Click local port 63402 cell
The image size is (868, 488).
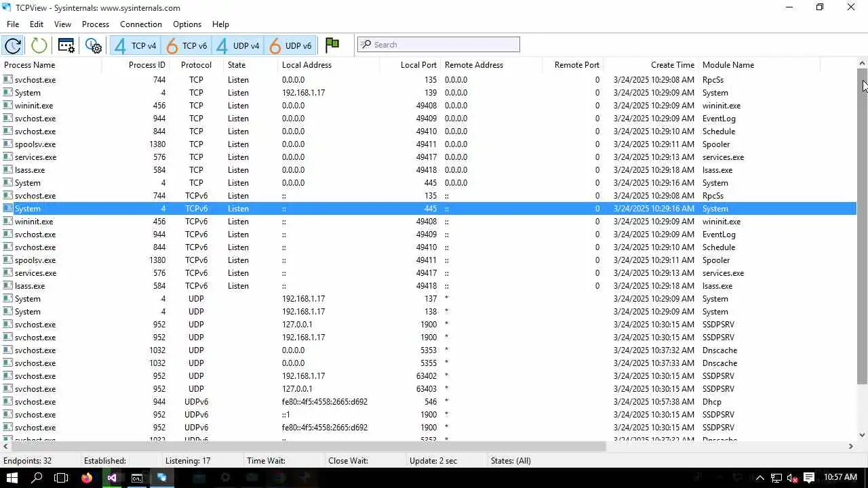[426, 376]
